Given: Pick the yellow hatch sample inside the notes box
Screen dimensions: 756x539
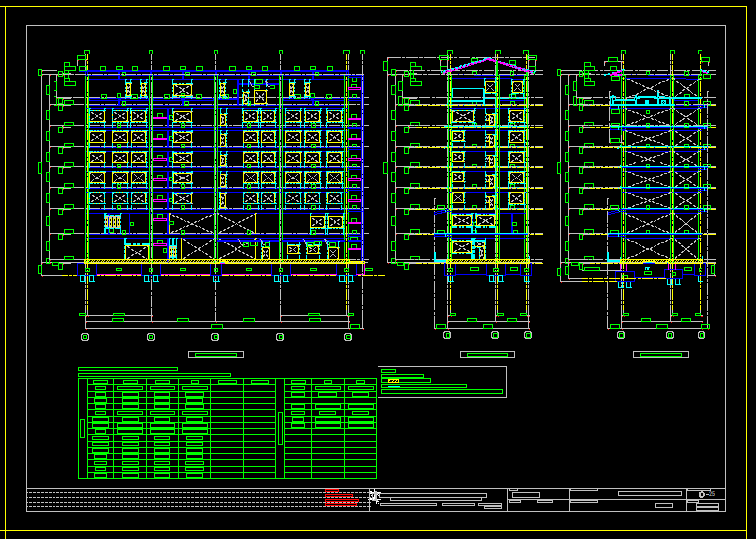Looking at the screenshot, I should click(394, 381).
